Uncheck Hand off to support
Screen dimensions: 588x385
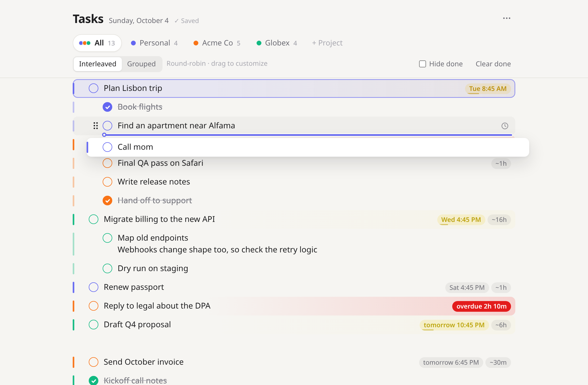pyautogui.click(x=107, y=201)
